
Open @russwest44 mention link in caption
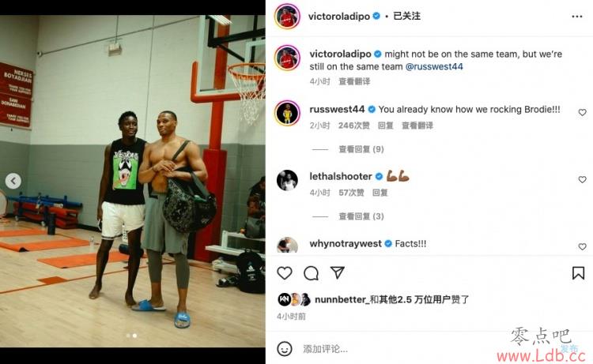tap(434, 66)
